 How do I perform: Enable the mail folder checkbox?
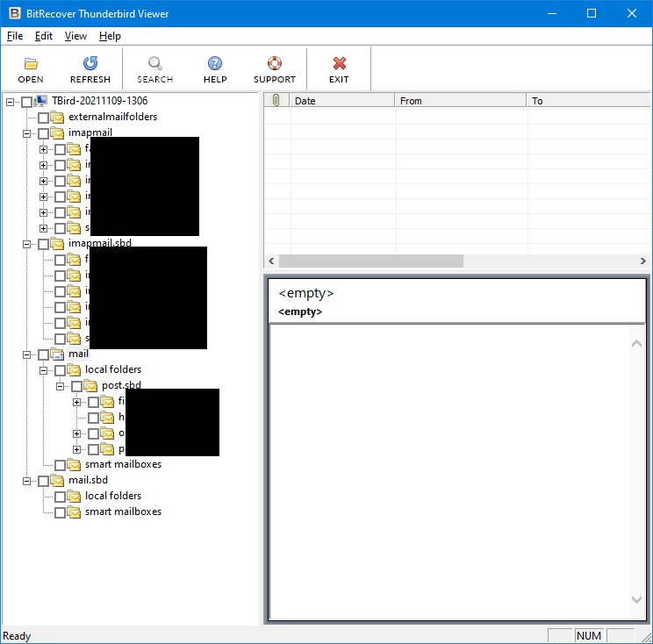[x=43, y=355]
